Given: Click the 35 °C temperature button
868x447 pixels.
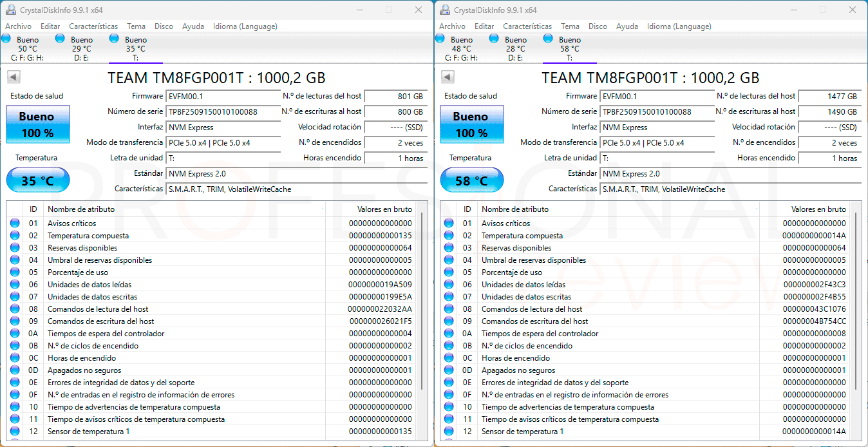Looking at the screenshot, I should pos(38,180).
